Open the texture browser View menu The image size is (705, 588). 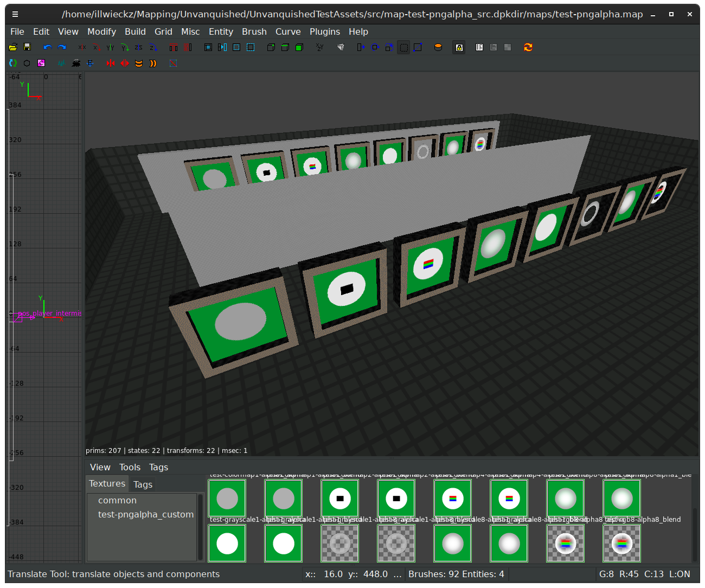coord(100,467)
